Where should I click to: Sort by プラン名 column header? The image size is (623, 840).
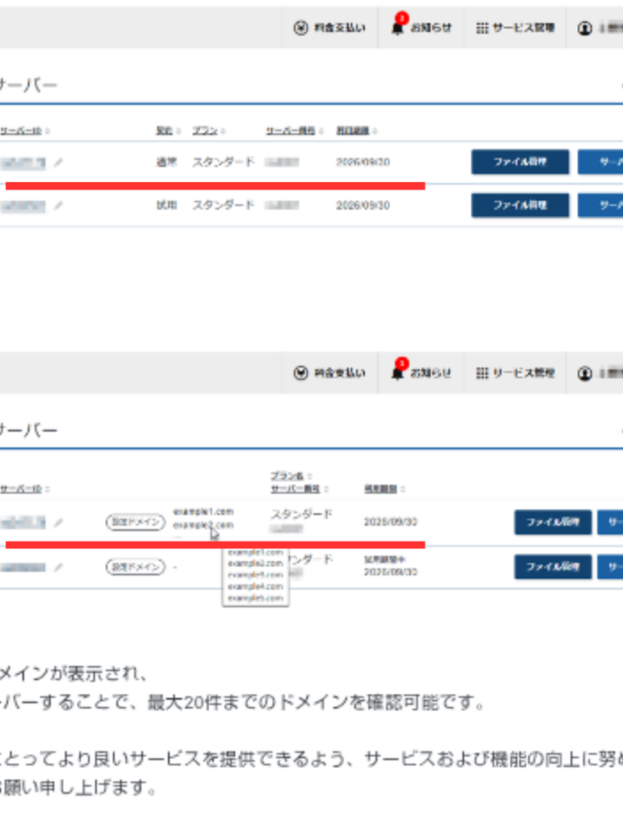click(291, 476)
